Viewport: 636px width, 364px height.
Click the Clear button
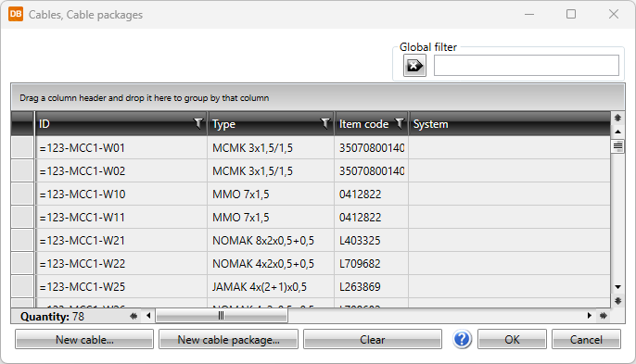373,339
